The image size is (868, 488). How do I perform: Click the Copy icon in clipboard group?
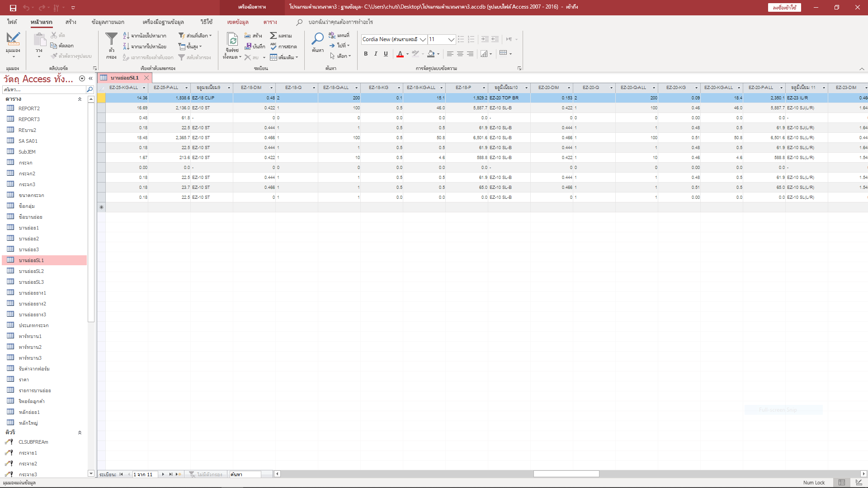point(54,46)
